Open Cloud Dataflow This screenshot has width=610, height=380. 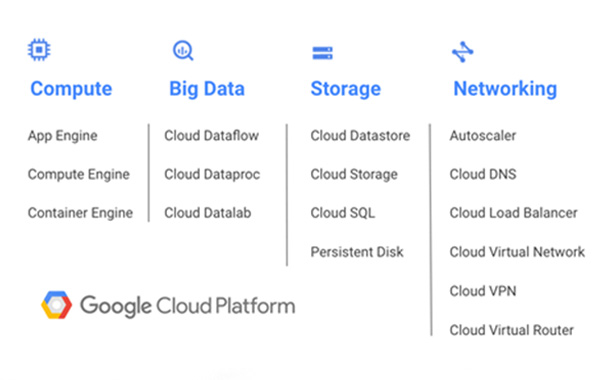pyautogui.click(x=212, y=136)
